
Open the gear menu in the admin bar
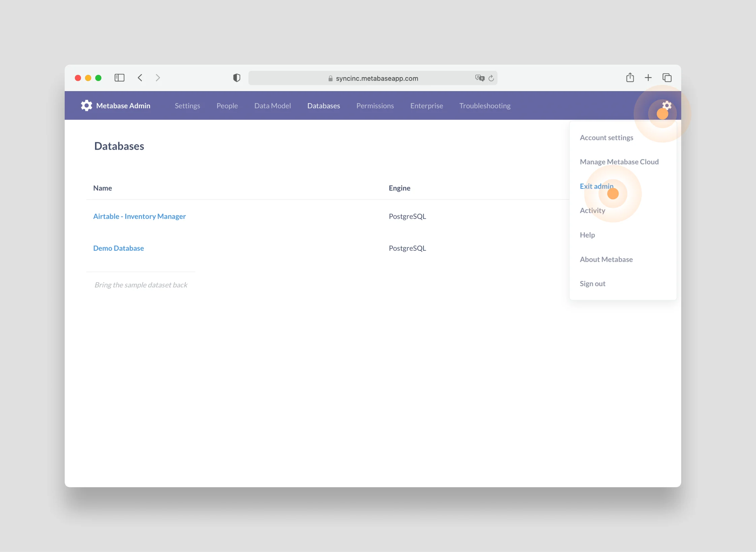coord(666,105)
